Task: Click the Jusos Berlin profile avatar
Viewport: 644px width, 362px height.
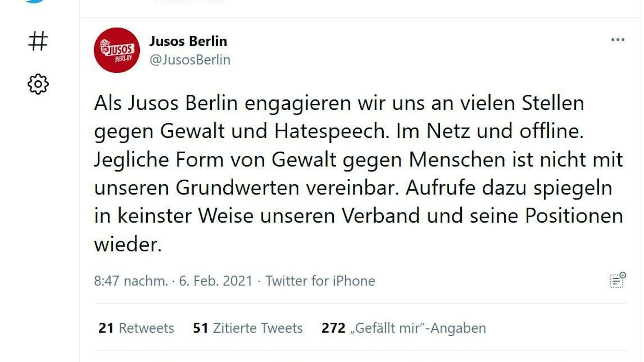Action: [117, 50]
